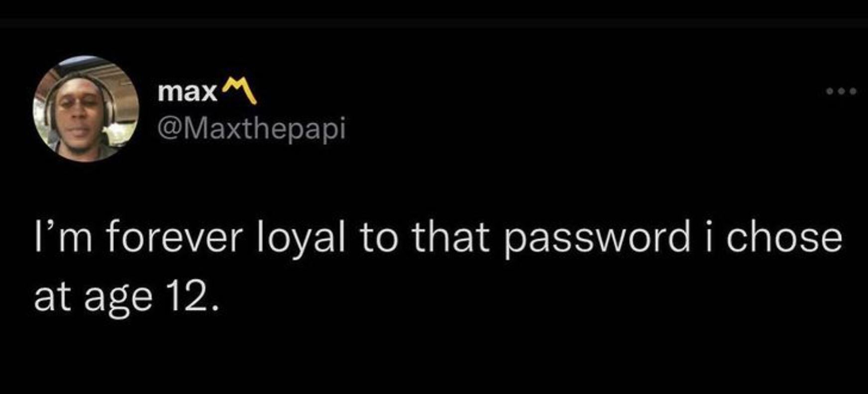Click the word "age" in the tweet

coord(118,301)
